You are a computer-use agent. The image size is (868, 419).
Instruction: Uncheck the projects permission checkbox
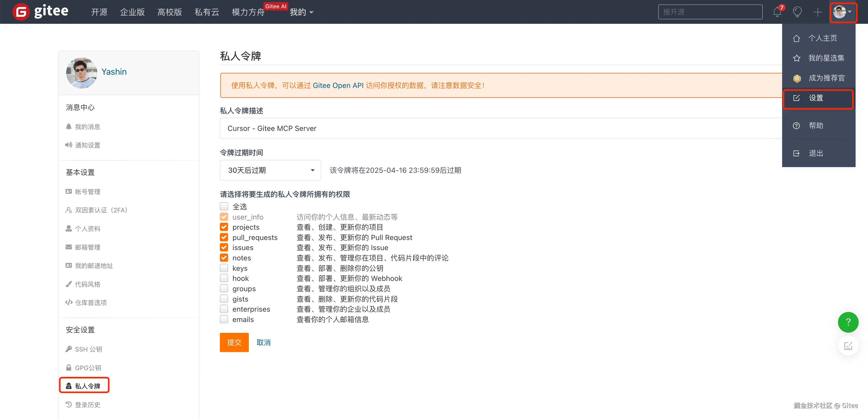click(224, 227)
